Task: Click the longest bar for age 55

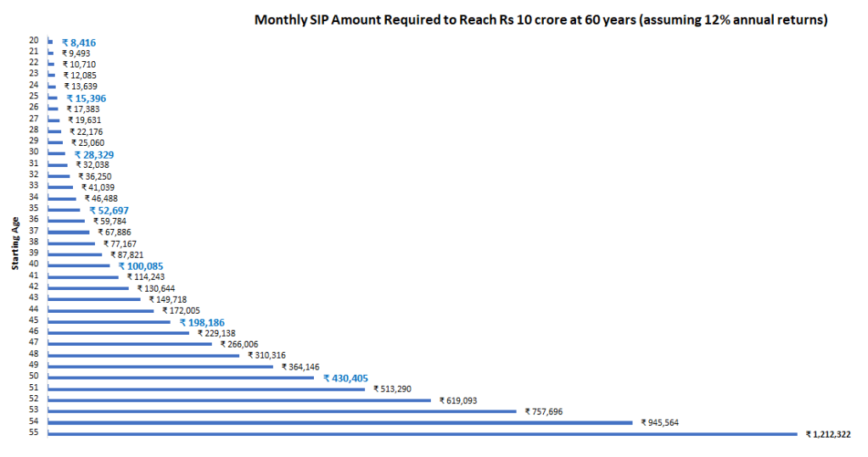Action: coord(423,434)
